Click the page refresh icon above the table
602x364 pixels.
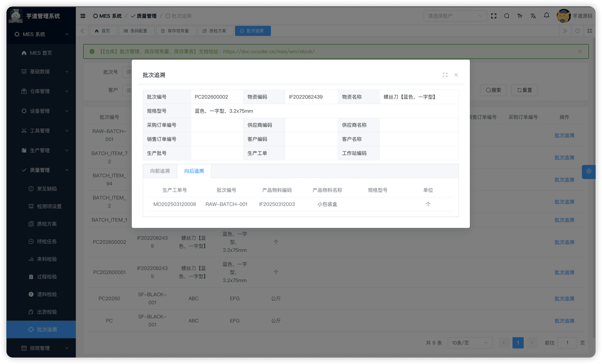tap(577, 31)
